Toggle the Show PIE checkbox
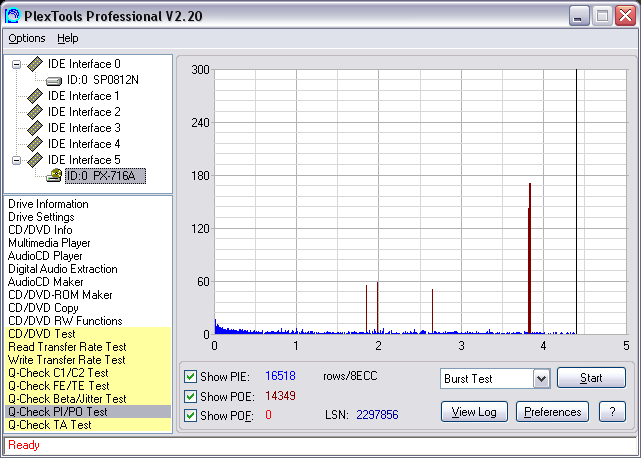Image resolution: width=641 pixels, height=458 pixels. [x=190, y=376]
